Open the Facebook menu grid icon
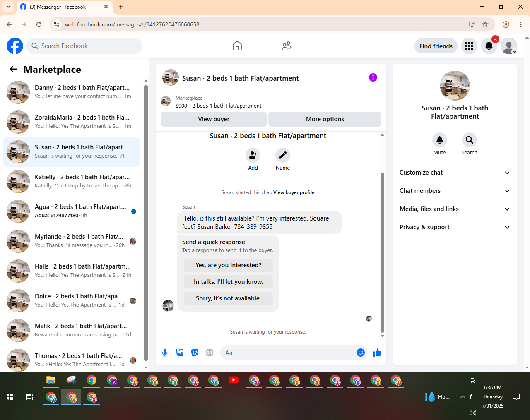The width and height of the screenshot is (530, 420). pos(469,46)
